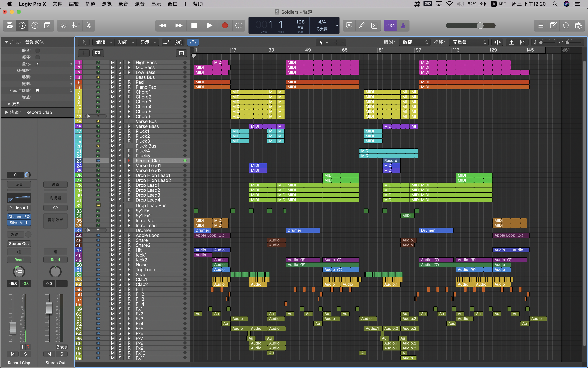Viewport: 588px width, 368px height.
Task: Open the Note Pad icon
Action: click(553, 25)
